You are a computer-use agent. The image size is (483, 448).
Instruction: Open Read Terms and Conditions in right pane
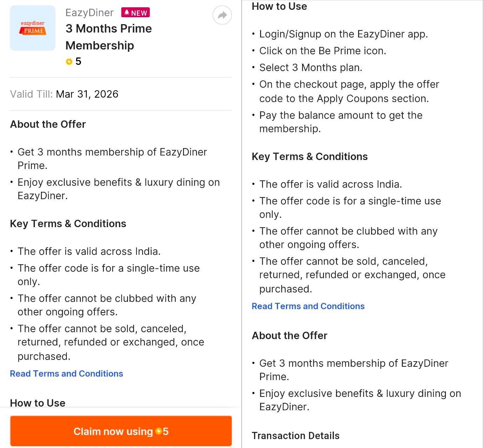[308, 306]
